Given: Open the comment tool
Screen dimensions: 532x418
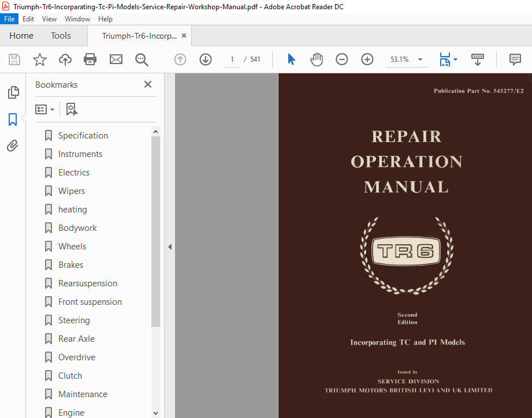Looking at the screenshot, I should click(515, 59).
